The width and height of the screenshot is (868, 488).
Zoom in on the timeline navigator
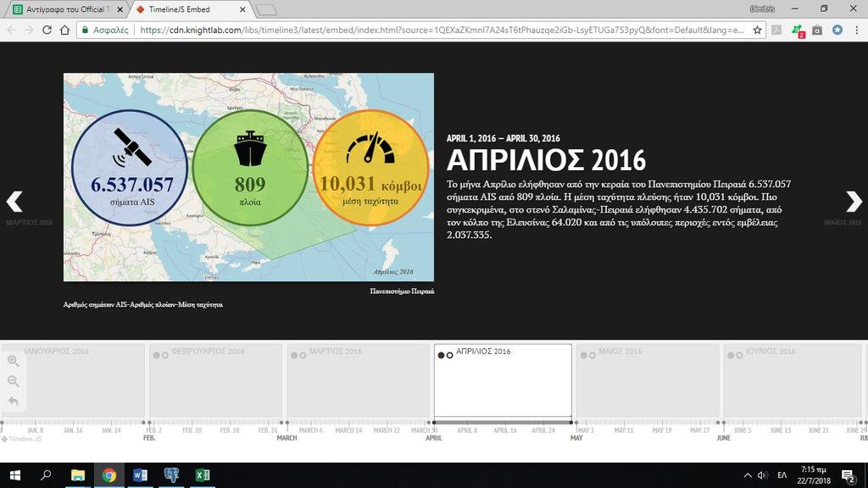tap(14, 361)
